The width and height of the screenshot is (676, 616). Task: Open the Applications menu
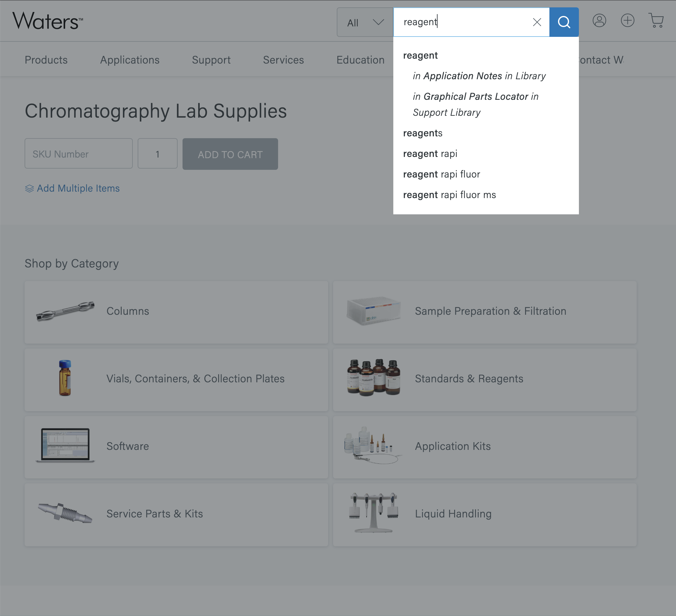(129, 60)
